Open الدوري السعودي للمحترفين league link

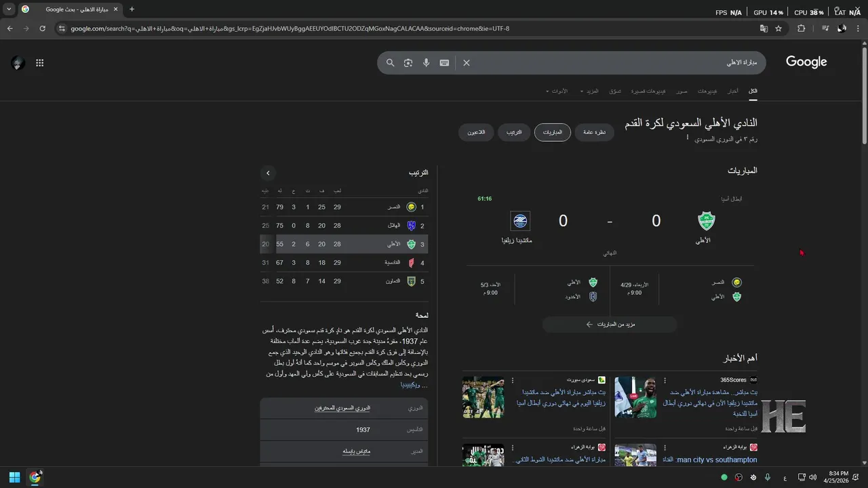(342, 408)
